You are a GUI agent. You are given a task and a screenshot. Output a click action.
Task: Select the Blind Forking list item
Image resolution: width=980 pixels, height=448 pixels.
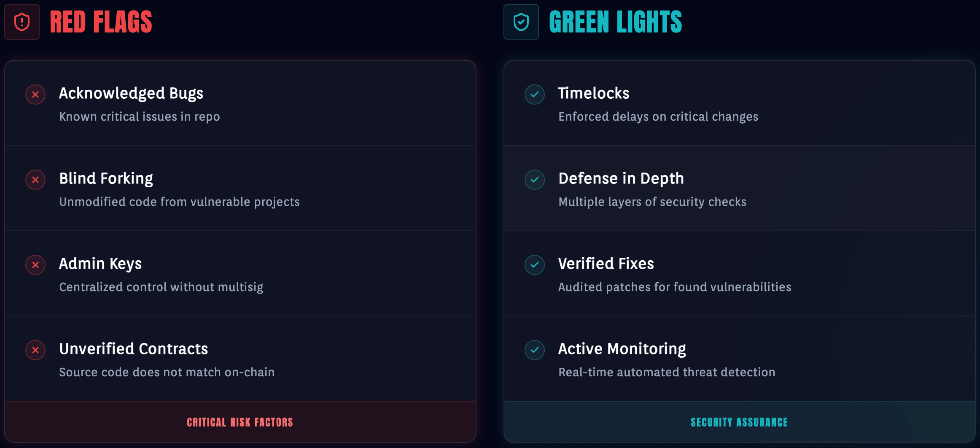(x=240, y=188)
